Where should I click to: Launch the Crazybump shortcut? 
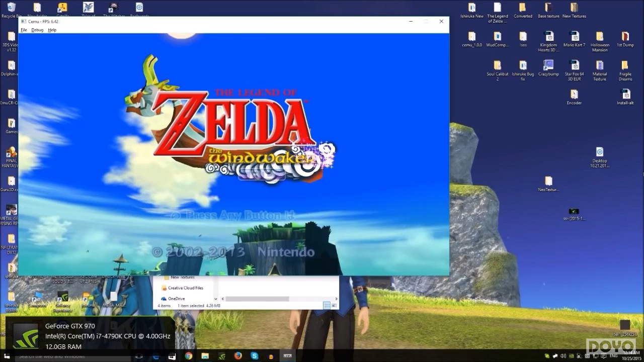tap(548, 68)
